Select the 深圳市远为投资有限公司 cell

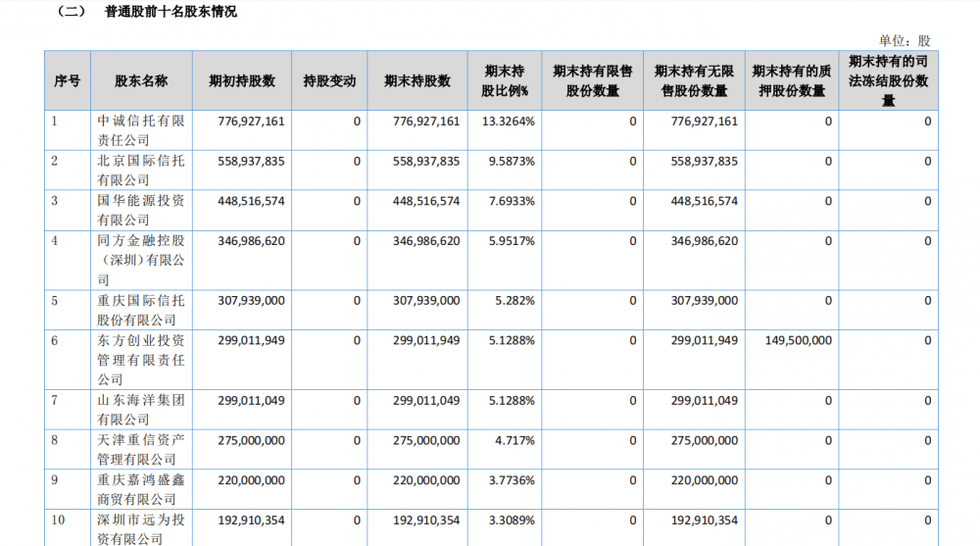coord(141,528)
